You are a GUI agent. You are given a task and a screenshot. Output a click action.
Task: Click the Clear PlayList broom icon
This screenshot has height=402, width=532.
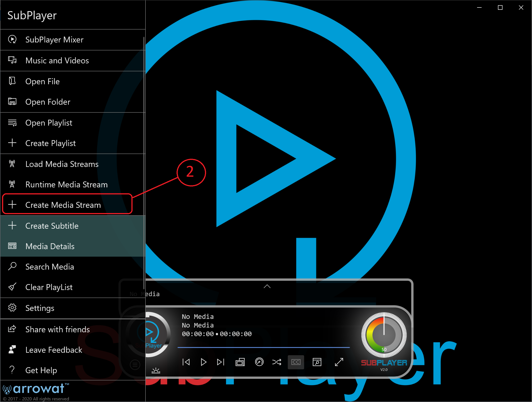coord(12,287)
